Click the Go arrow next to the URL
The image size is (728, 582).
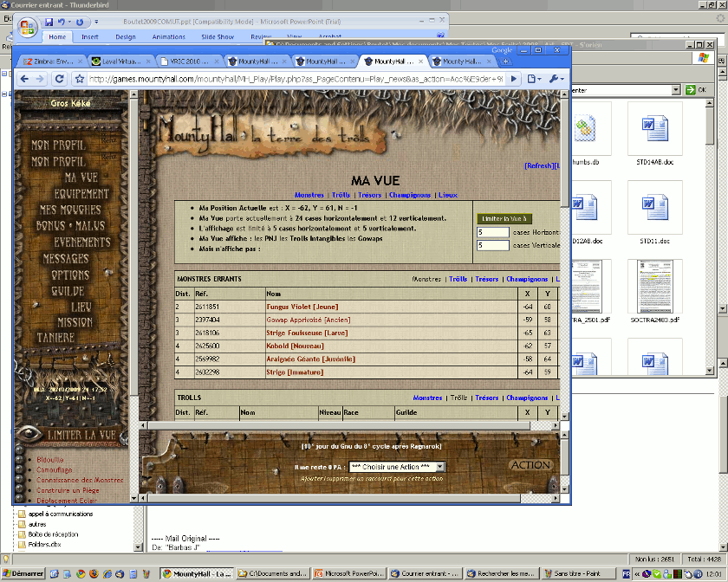coord(513,79)
